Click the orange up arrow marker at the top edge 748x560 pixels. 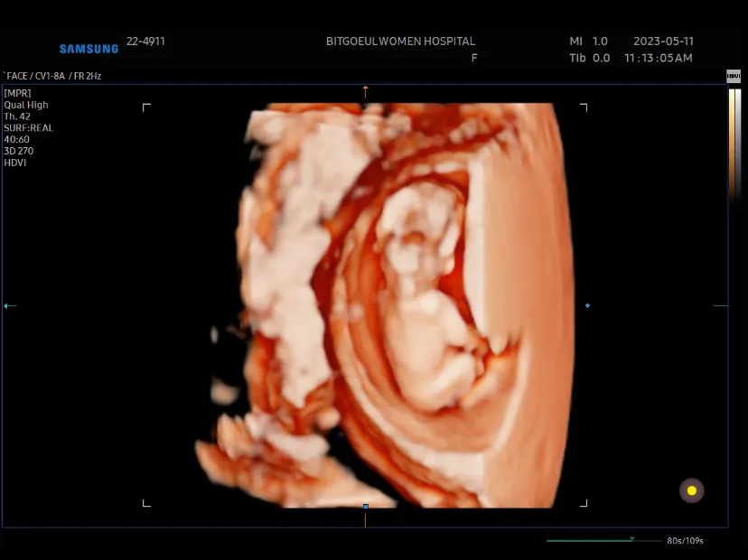[x=365, y=91]
